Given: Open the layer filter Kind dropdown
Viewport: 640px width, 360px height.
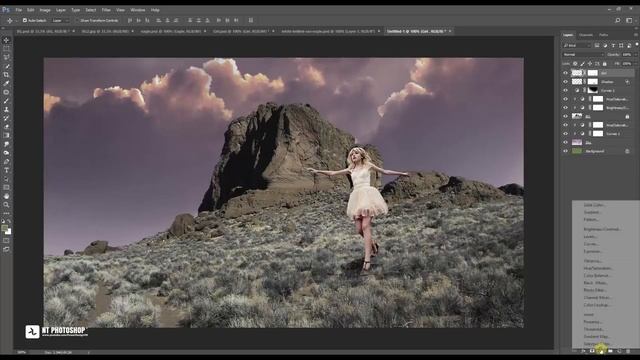Looking at the screenshot, I should click(x=576, y=46).
